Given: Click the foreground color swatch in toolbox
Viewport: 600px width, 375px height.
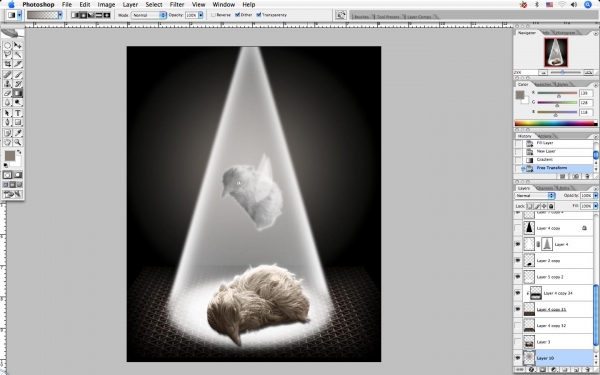Looking at the screenshot, I should pyautogui.click(x=10, y=156).
